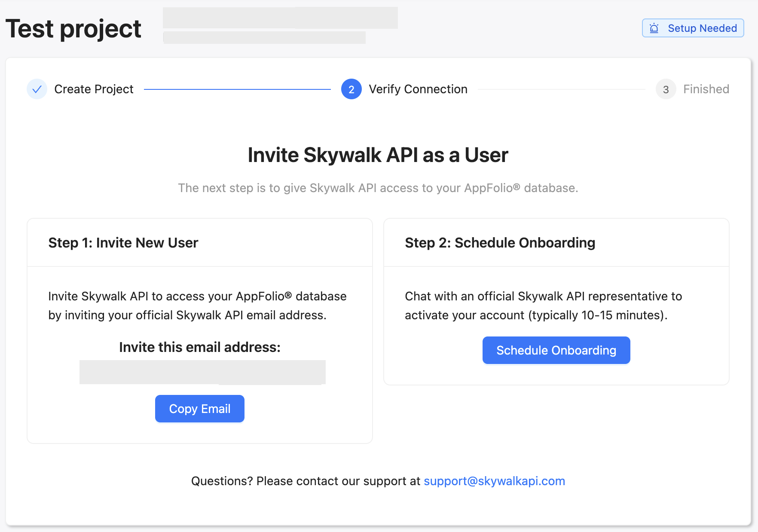Click the step 3 circle next to Finished

(666, 89)
